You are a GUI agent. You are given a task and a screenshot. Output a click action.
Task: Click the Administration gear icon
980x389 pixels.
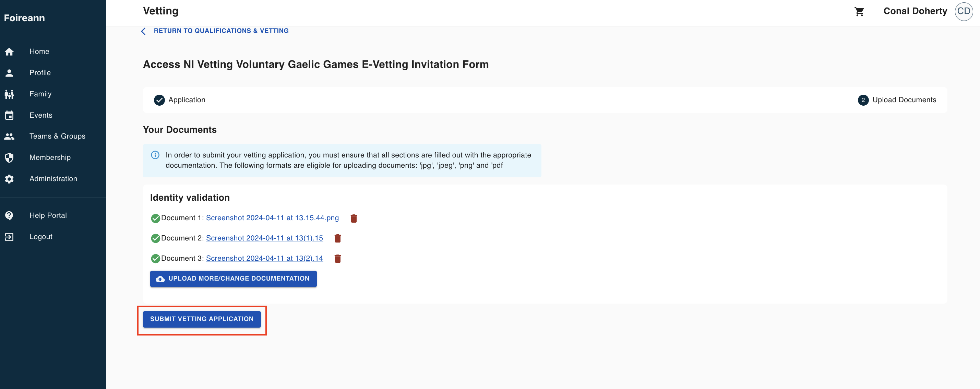coord(10,179)
